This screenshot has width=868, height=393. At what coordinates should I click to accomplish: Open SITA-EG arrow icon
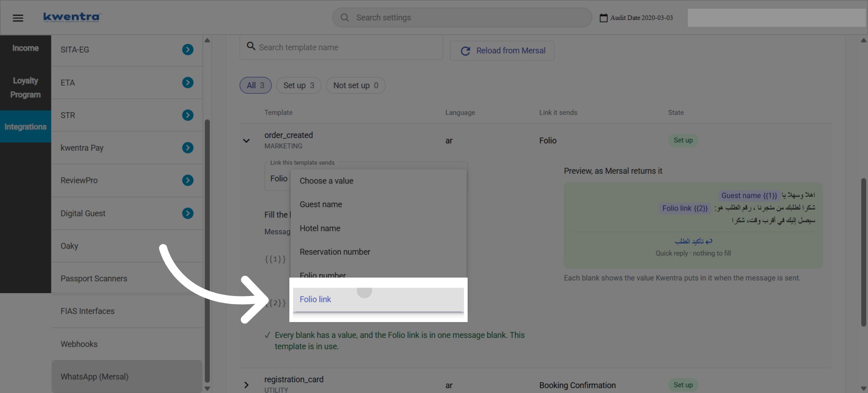click(188, 50)
